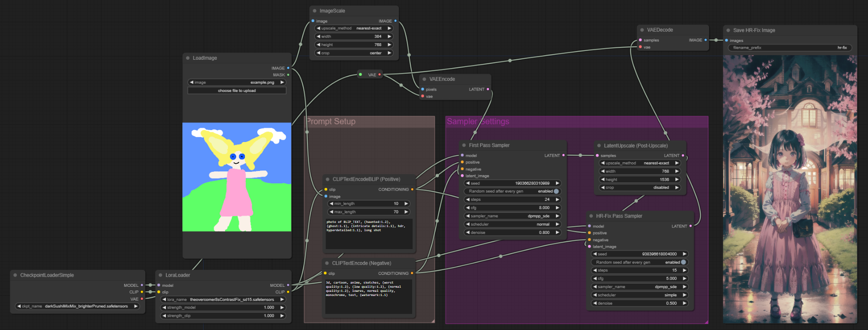Increase First Pass steps with right arrow
This screenshot has width=868, height=330.
(x=557, y=199)
